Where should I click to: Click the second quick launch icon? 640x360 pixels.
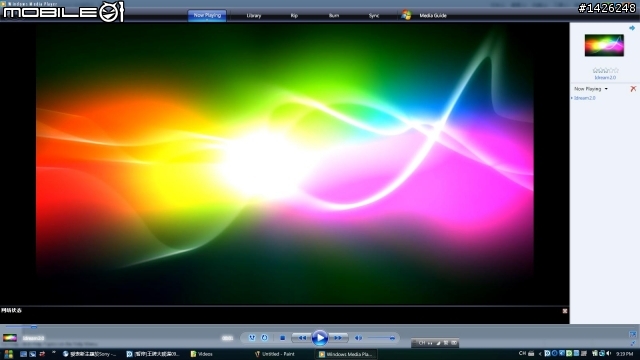(x=33, y=354)
